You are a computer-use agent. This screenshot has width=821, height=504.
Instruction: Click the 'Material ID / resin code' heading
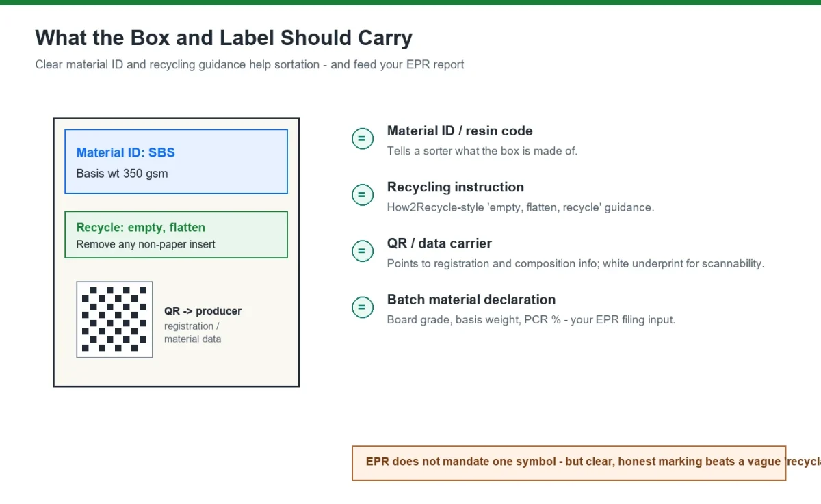click(460, 131)
